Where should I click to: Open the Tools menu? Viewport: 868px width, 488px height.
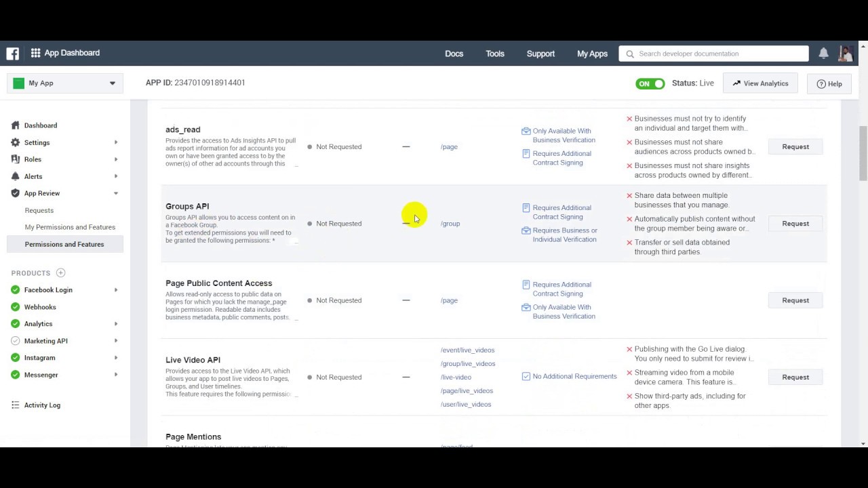pos(495,54)
